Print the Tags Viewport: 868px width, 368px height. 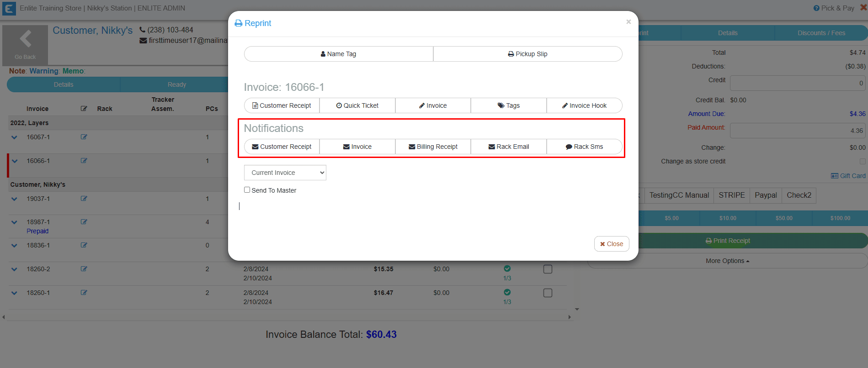click(509, 105)
